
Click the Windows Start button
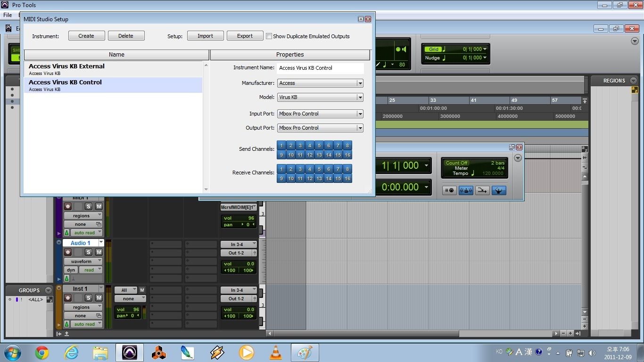13,352
